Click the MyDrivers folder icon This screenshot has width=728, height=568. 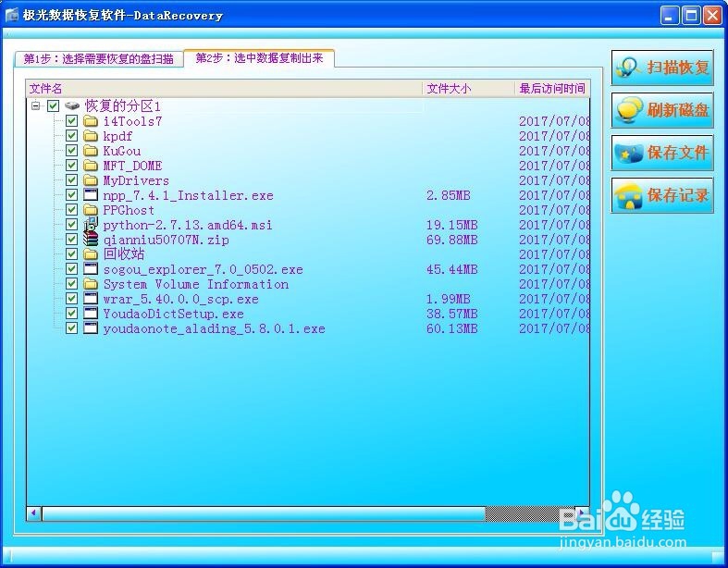coord(91,180)
